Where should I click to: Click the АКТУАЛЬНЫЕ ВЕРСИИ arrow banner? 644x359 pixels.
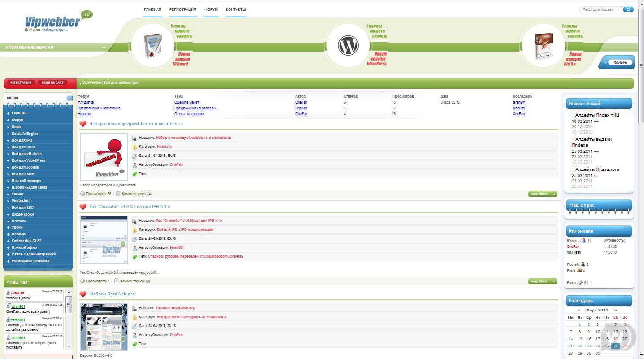point(54,47)
